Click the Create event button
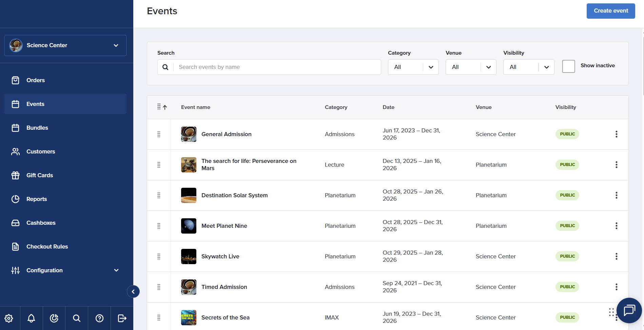Screen dimensions: 644x330 [x=610, y=11]
